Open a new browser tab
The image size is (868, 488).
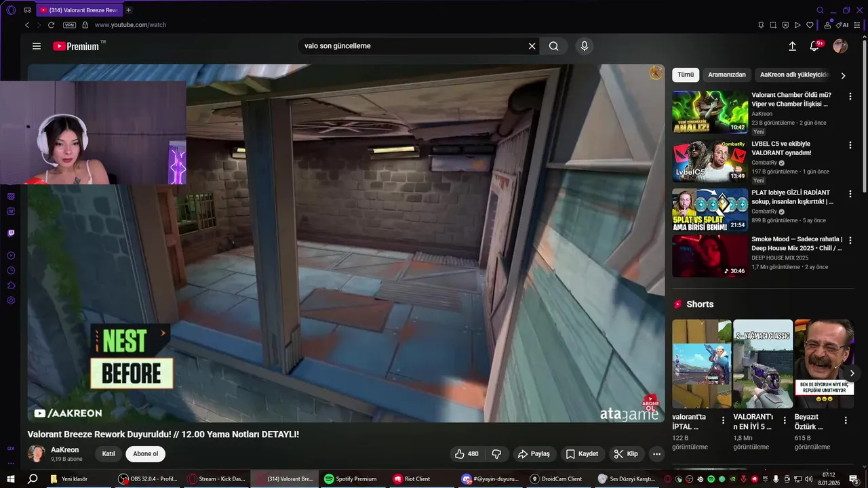pyautogui.click(x=129, y=10)
